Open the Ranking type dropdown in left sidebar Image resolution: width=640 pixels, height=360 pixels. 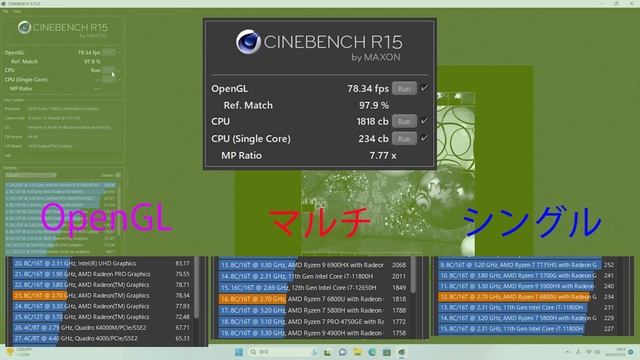(x=31, y=175)
